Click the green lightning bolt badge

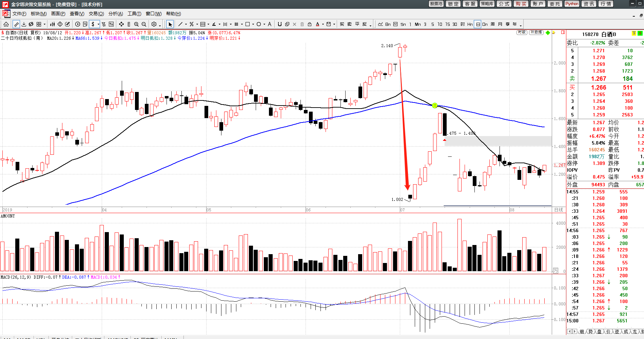tap(640, 34)
